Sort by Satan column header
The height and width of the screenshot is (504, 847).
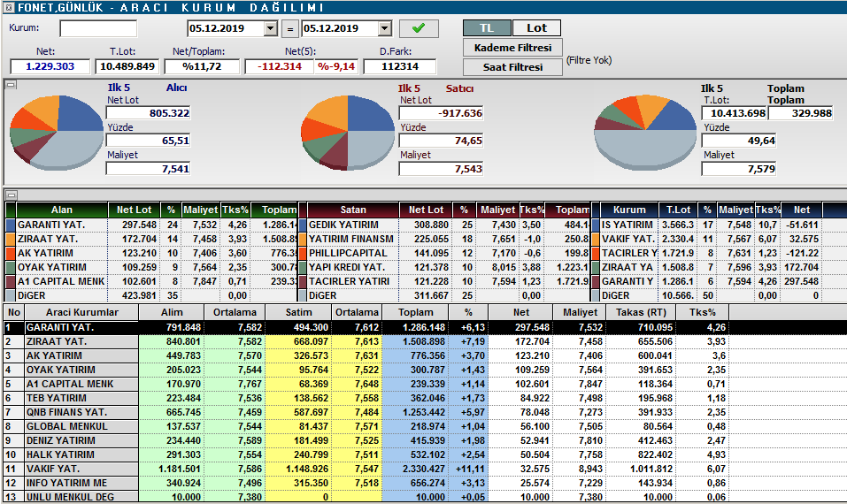(x=353, y=210)
